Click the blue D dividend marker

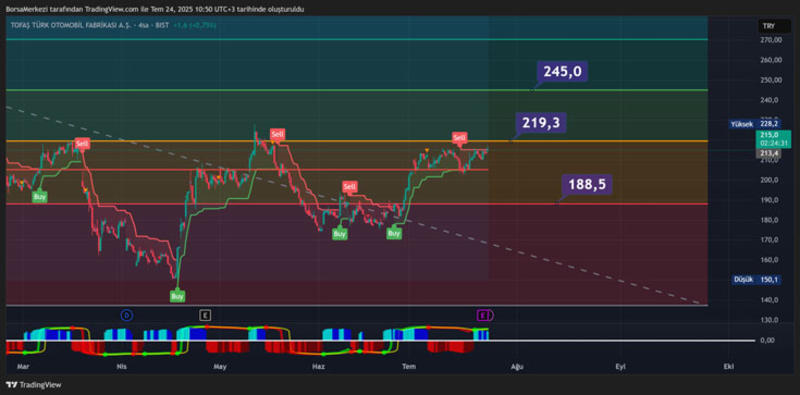point(127,315)
